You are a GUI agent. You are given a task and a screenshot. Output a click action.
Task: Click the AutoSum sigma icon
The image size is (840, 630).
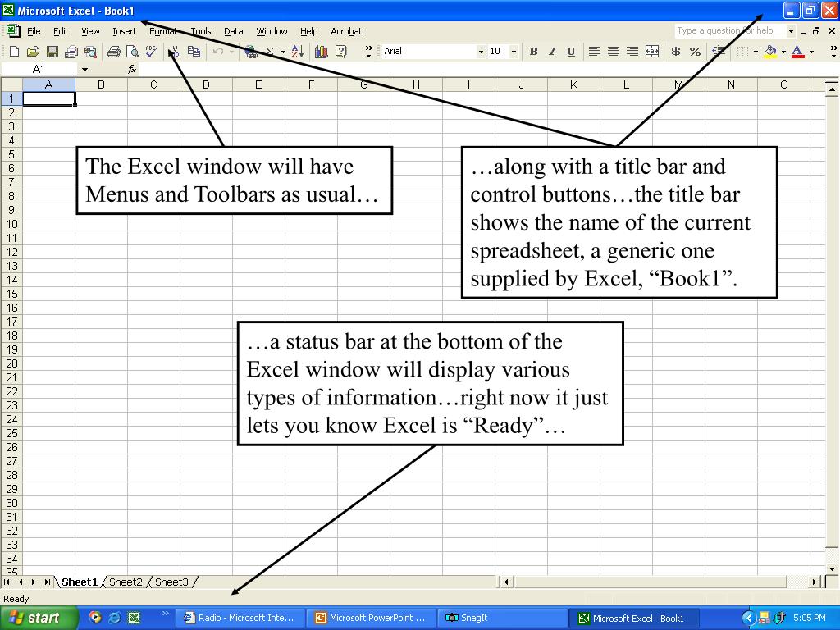[269, 52]
